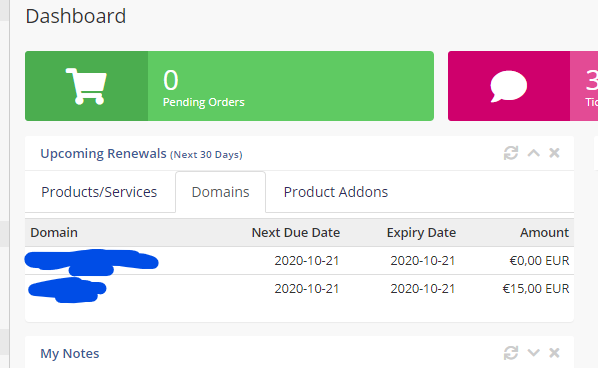Viewport: 598px width, 368px height.
Task: Select the Domains tab
Action: [220, 192]
